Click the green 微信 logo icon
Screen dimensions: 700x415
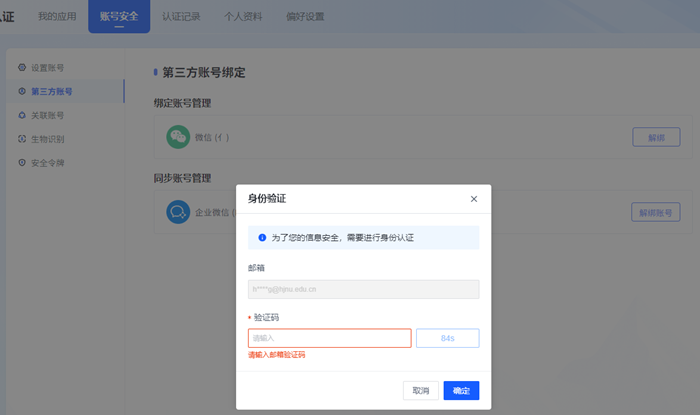click(178, 137)
